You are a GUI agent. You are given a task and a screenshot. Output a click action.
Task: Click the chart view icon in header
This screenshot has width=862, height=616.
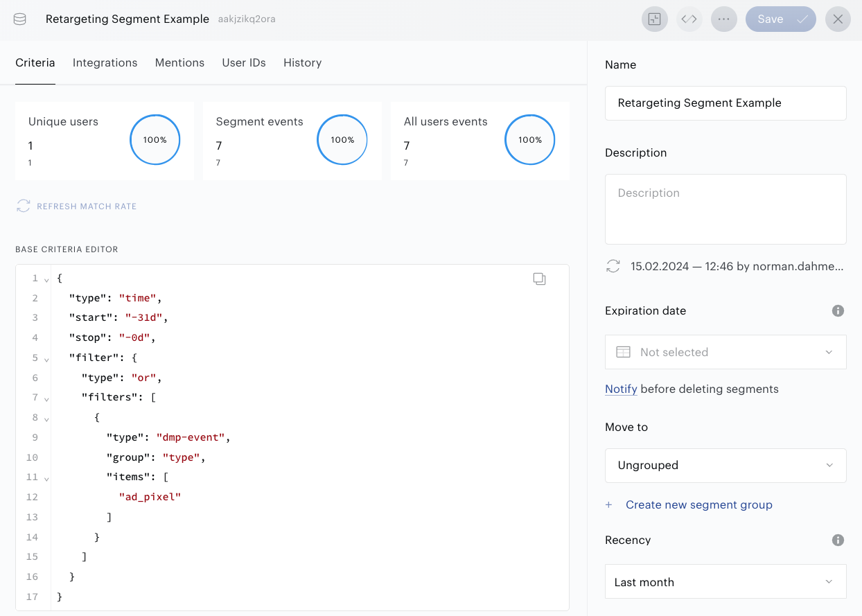655,19
